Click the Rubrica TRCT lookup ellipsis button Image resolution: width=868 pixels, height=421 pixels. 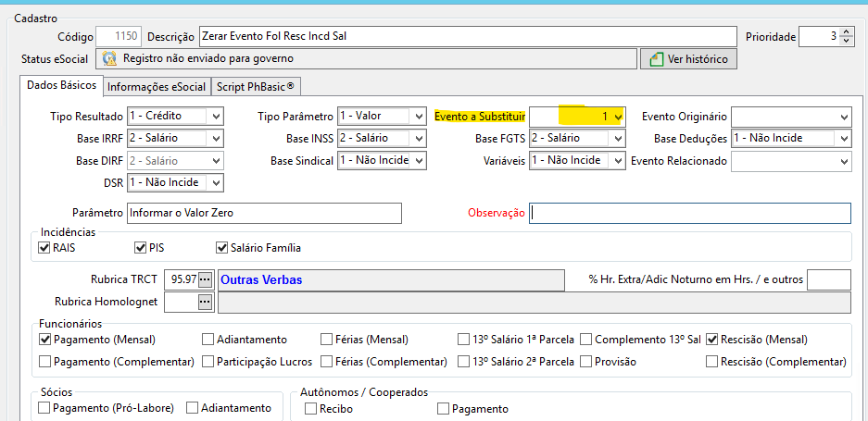(x=205, y=280)
